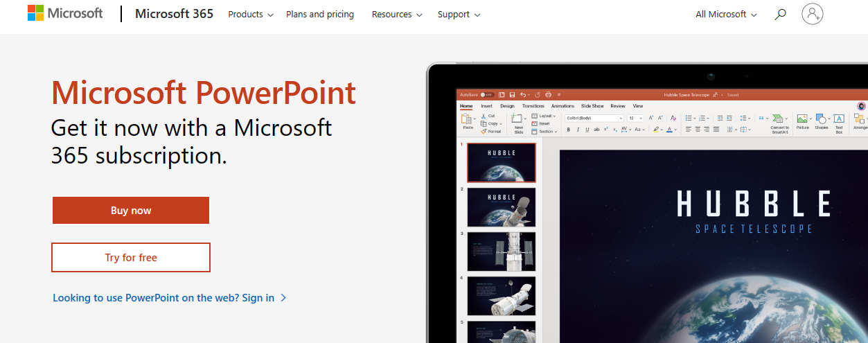
Task: Click the Try for free button
Action: tap(131, 258)
